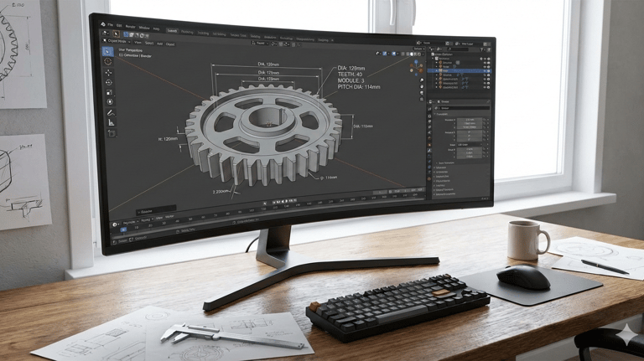Open the viewport header Select menu
This screenshot has height=361, width=644.
[x=148, y=43]
